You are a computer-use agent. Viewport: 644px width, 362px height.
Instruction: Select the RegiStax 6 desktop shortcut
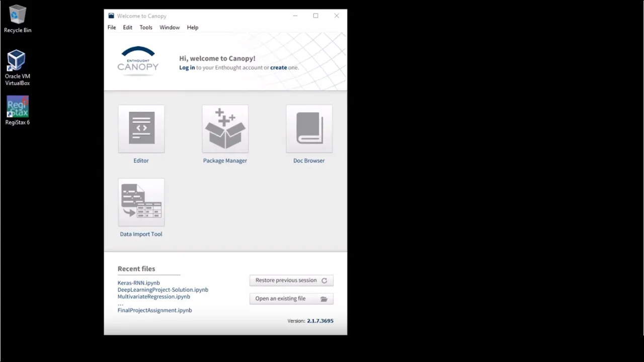pyautogui.click(x=17, y=110)
